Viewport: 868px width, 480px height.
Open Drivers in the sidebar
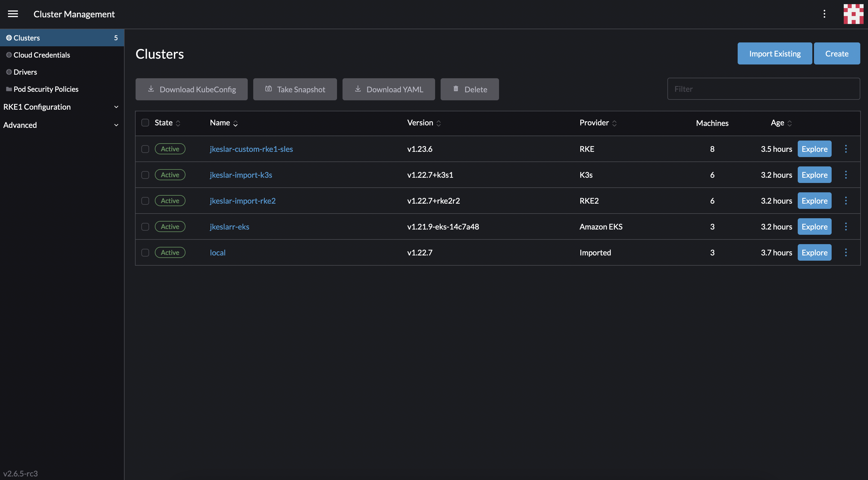pyautogui.click(x=62, y=72)
